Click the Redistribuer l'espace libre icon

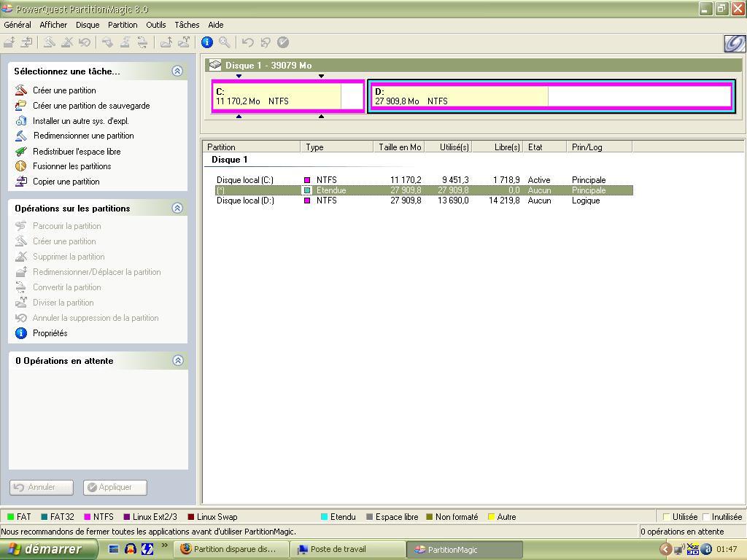click(x=21, y=152)
